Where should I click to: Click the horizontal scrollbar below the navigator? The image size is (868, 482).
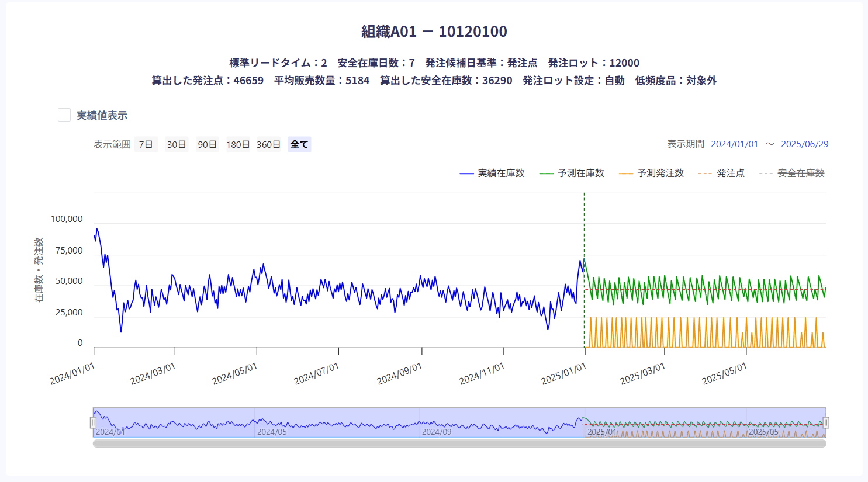pyautogui.click(x=459, y=443)
